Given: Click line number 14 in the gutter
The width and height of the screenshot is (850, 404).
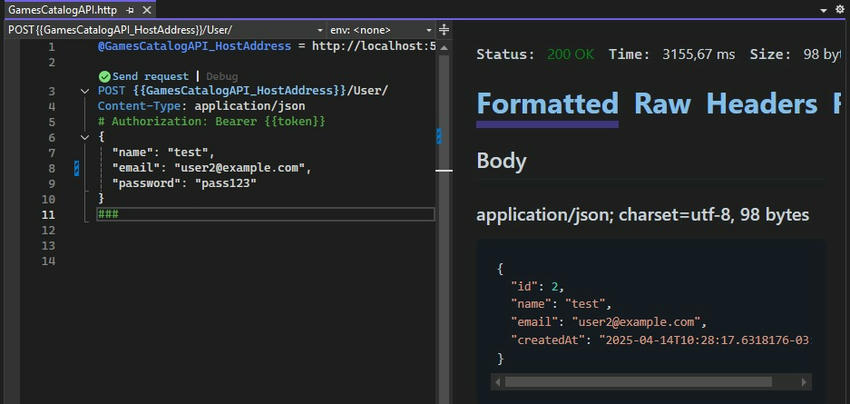Looking at the screenshot, I should coord(48,261).
